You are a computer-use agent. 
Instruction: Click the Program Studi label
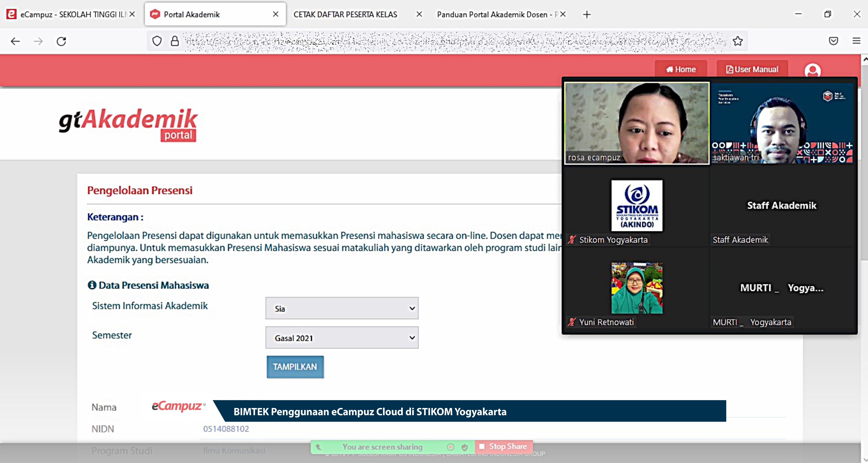[122, 451]
